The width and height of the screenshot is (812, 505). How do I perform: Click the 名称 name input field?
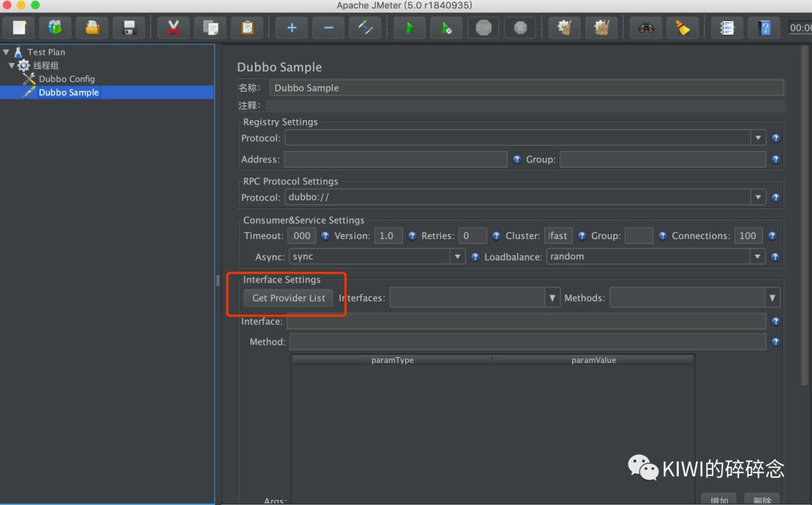pos(526,88)
